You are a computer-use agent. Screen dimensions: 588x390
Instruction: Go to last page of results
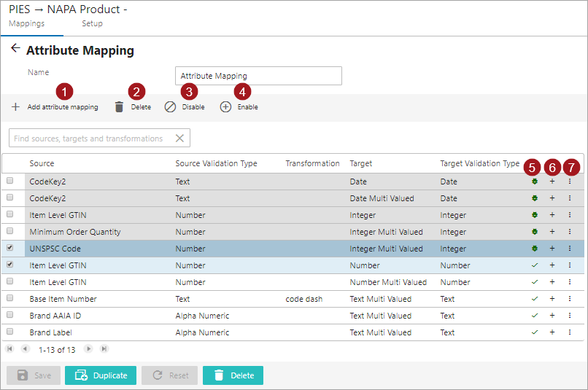point(104,348)
